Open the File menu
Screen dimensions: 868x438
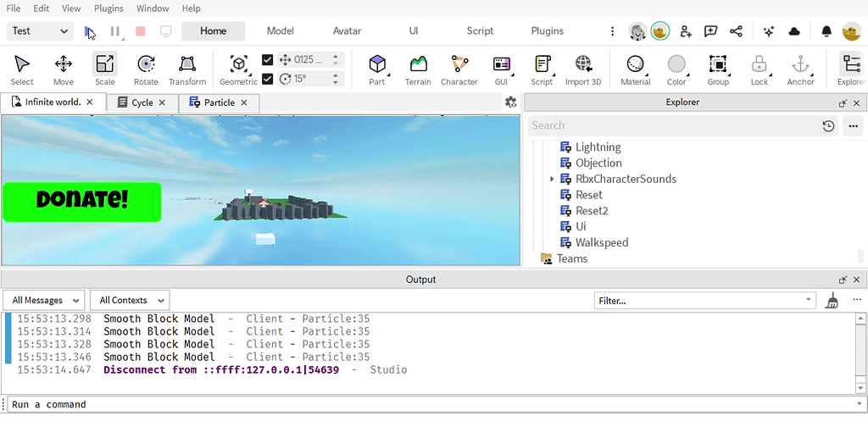pyautogui.click(x=14, y=8)
